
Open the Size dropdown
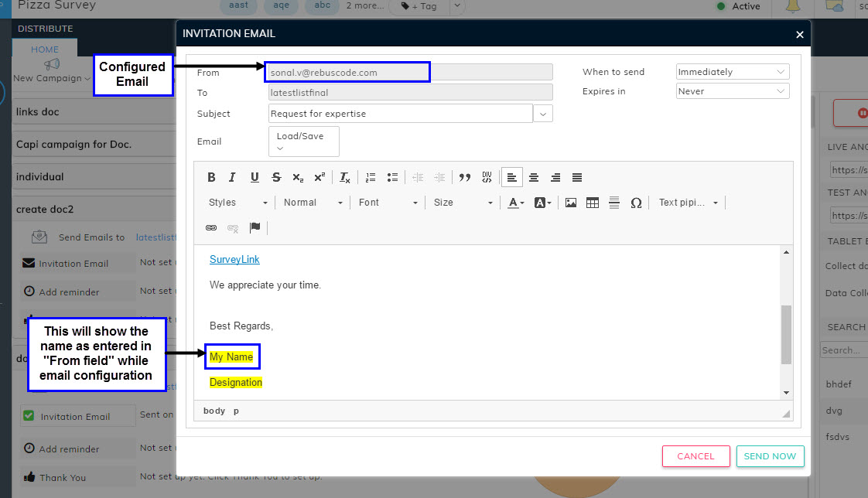(463, 203)
